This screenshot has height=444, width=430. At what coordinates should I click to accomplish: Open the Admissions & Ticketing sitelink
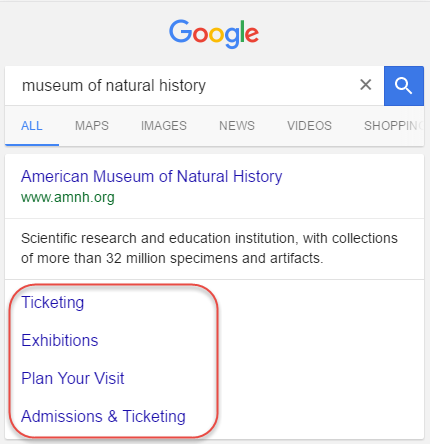(103, 416)
